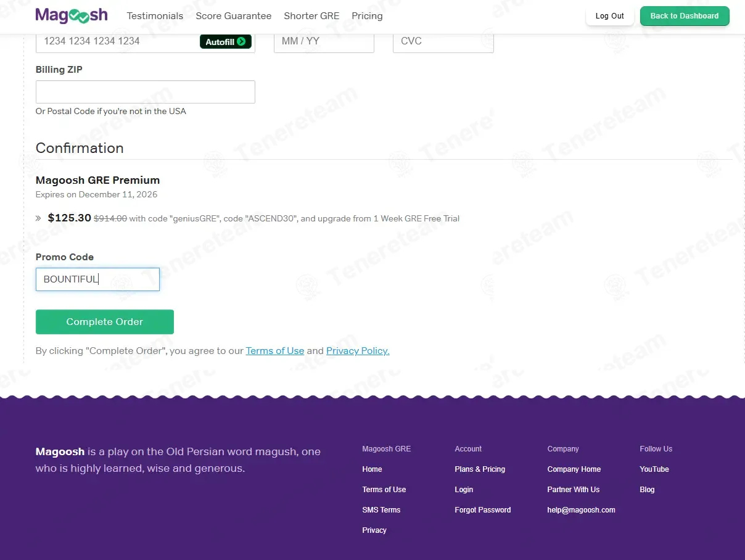Click the $125.30 price text
Viewport: 745px width, 560px height.
tap(70, 218)
